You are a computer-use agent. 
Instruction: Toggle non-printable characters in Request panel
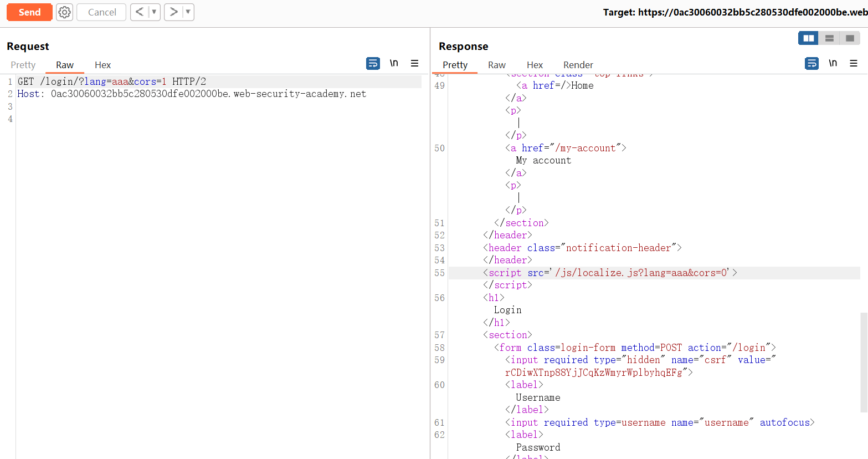tap(394, 63)
